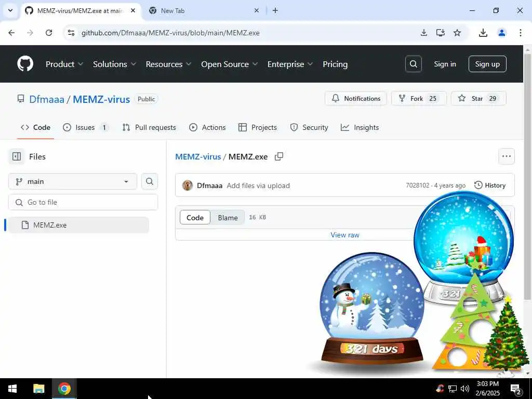Open Chrome downloads tray icon
Screen dimensions: 532x399
point(483,33)
